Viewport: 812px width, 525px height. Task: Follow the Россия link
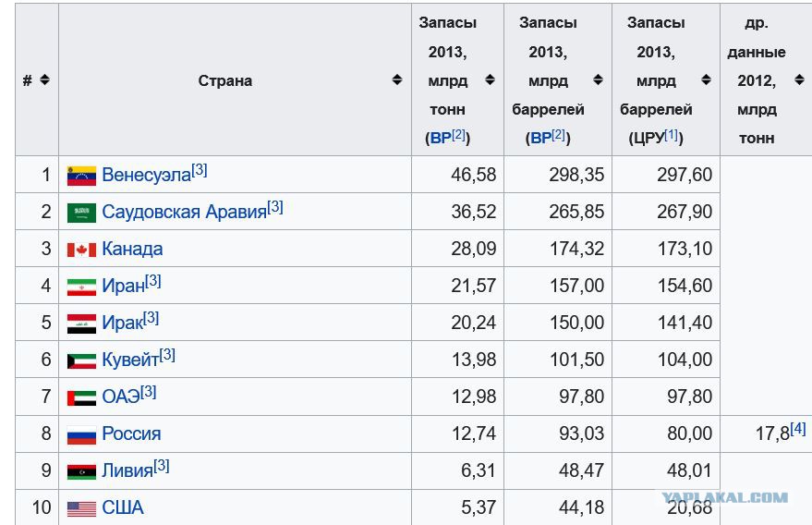131,433
